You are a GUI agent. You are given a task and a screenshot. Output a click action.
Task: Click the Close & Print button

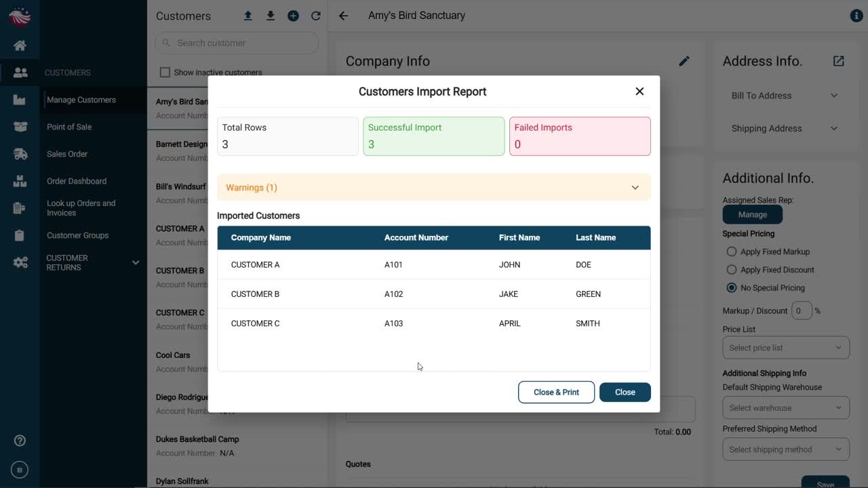556,392
